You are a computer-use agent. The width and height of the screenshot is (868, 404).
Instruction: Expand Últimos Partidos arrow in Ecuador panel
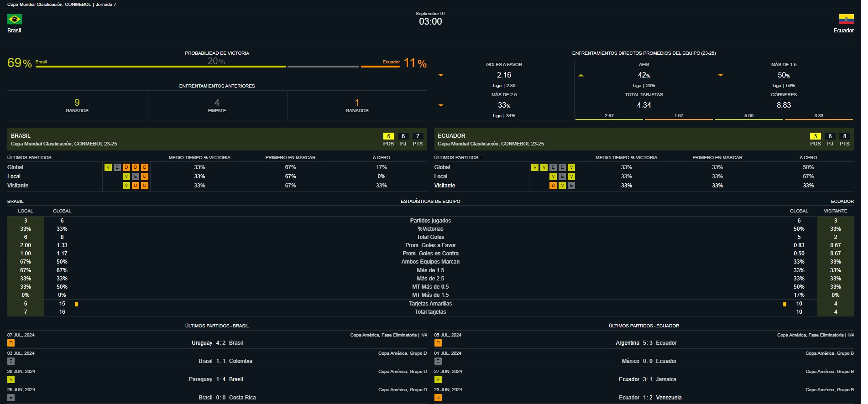click(481, 158)
